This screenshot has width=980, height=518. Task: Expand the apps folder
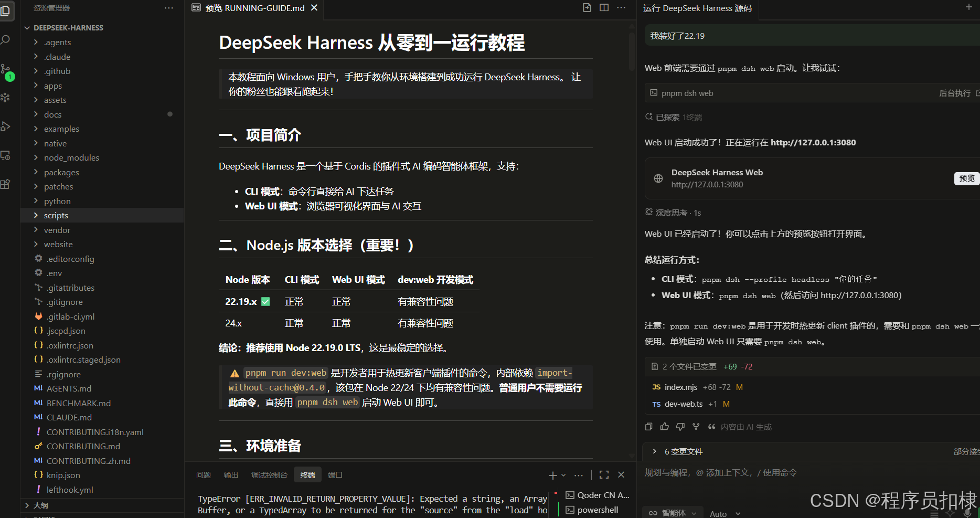click(52, 86)
